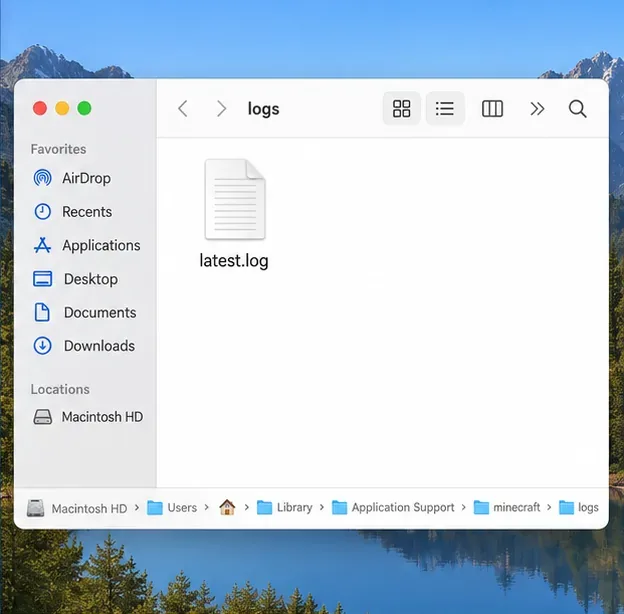The width and height of the screenshot is (624, 614).
Task: Zoom the window with green button
Action: (84, 108)
